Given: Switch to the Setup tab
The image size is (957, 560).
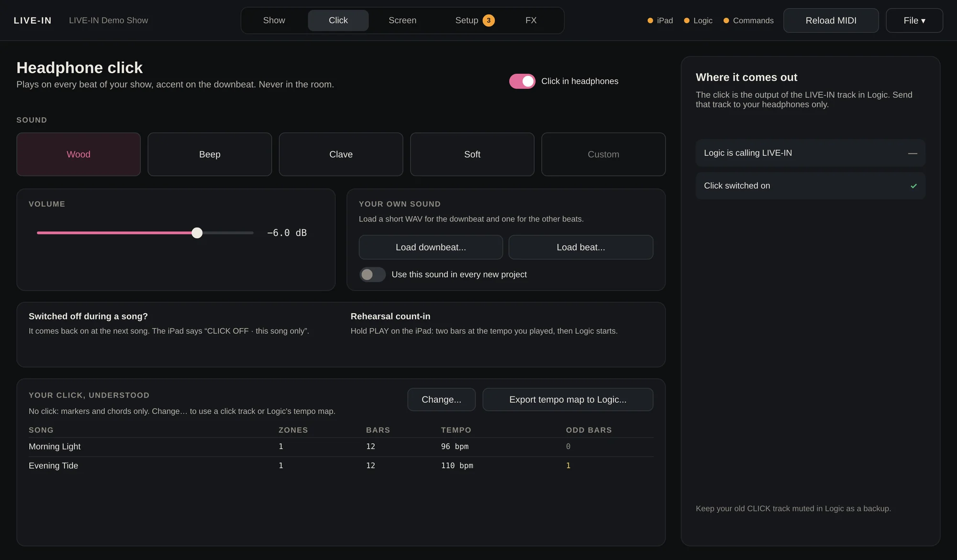Looking at the screenshot, I should click(x=467, y=21).
